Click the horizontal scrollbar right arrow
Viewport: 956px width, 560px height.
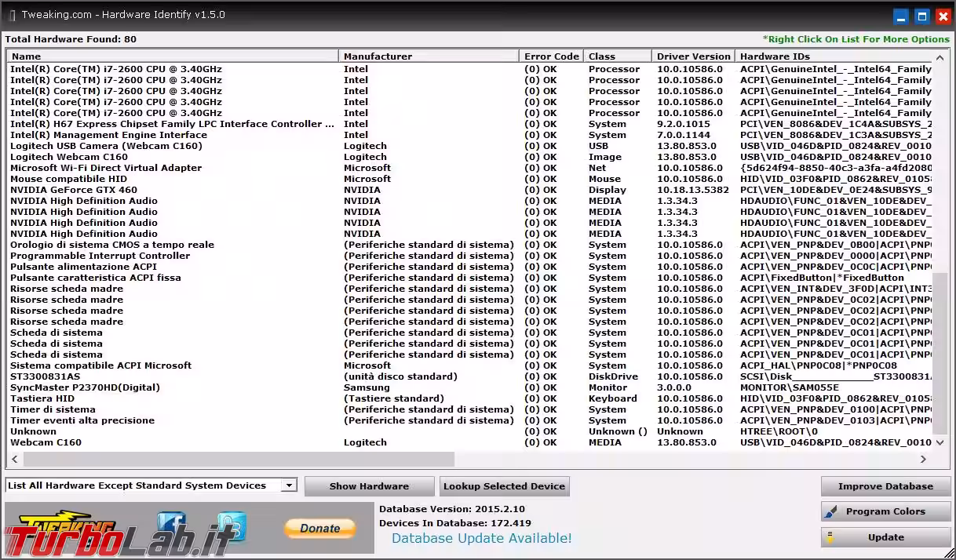(x=923, y=459)
